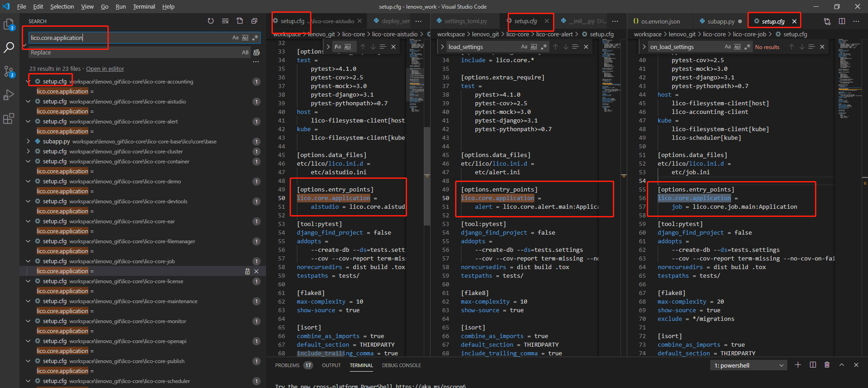Go to previous match in on_load_settings find widget

coord(791,47)
